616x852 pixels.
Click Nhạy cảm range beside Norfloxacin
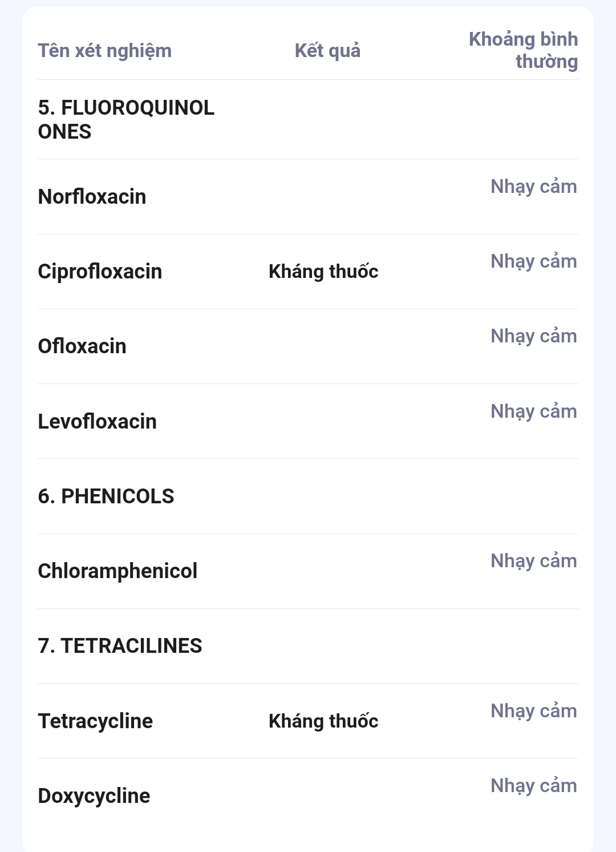click(533, 187)
